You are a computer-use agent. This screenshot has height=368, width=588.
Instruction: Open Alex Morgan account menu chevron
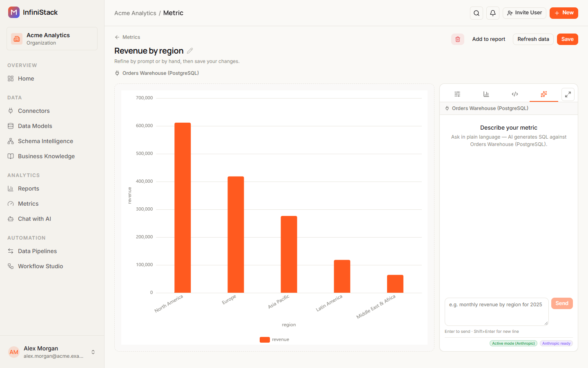pos(93,352)
